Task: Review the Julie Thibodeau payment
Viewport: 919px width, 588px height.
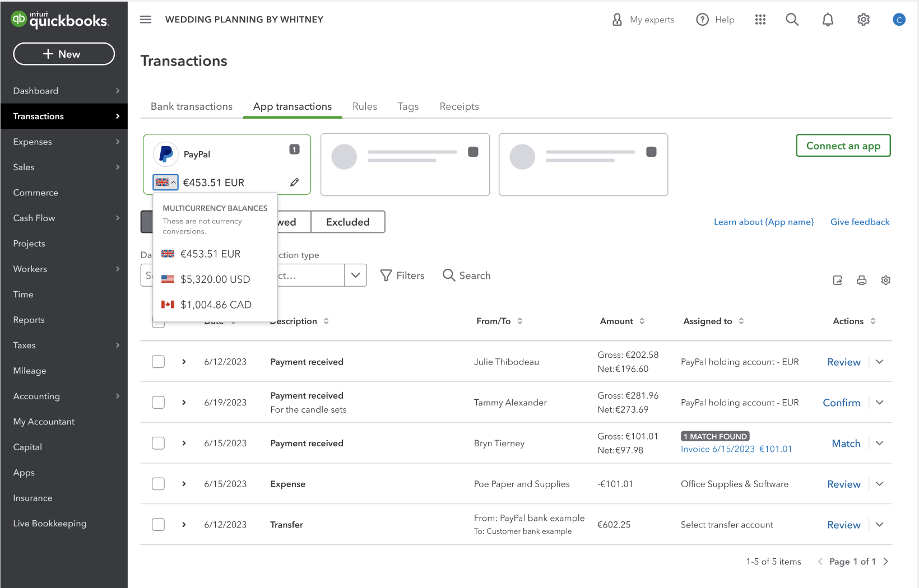Action: [x=844, y=362]
